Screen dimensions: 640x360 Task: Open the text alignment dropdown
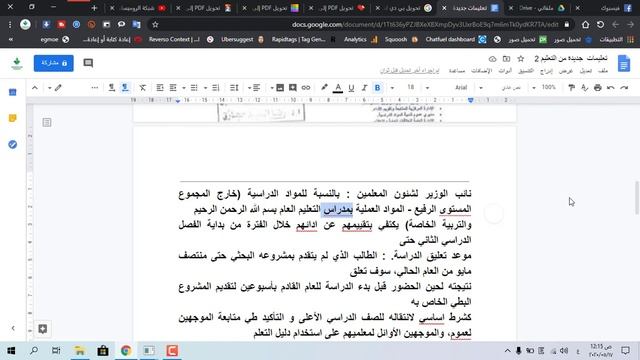(253, 88)
